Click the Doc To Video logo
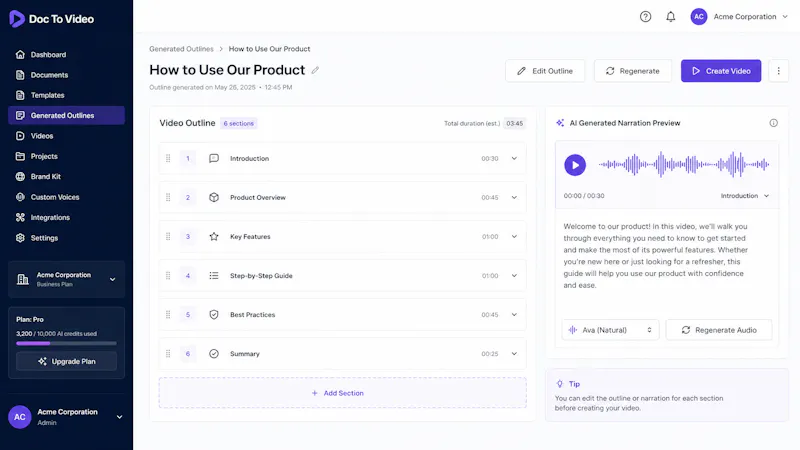 52,19
